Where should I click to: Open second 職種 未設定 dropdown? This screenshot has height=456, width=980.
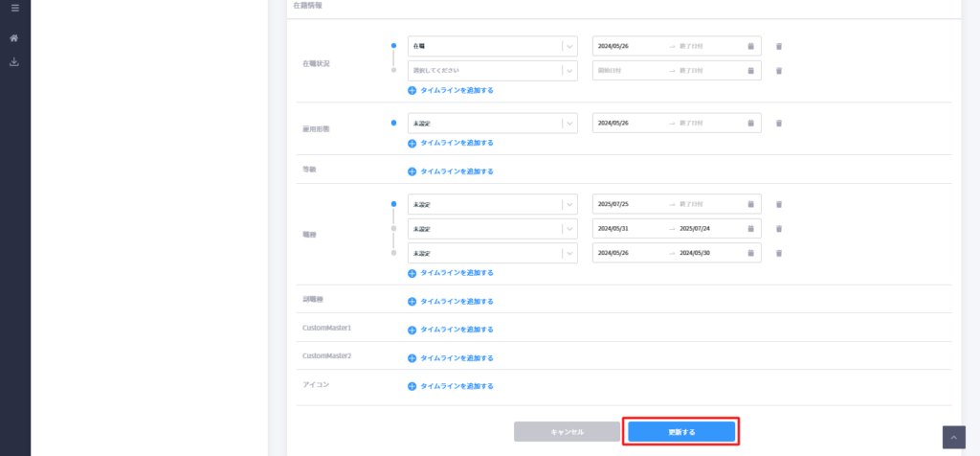click(x=493, y=229)
